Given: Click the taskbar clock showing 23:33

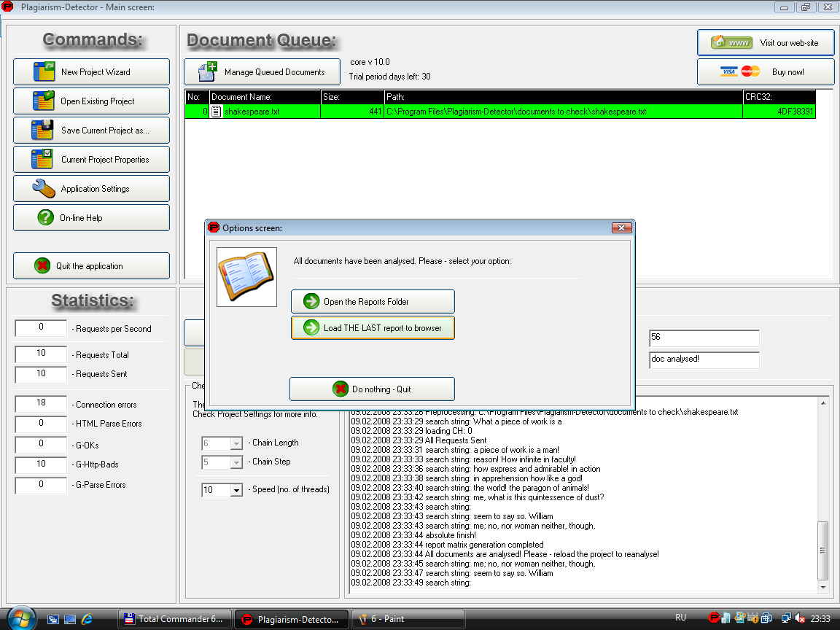Looking at the screenshot, I should coord(820,619).
